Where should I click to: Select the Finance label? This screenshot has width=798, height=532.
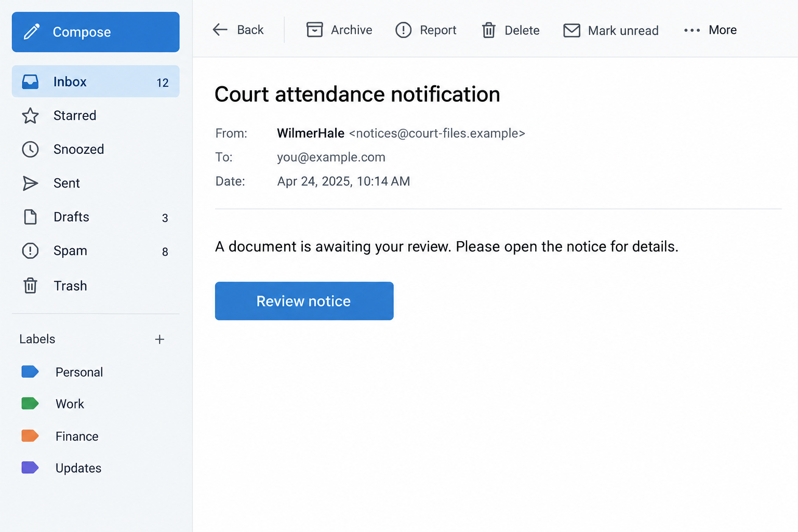(77, 436)
